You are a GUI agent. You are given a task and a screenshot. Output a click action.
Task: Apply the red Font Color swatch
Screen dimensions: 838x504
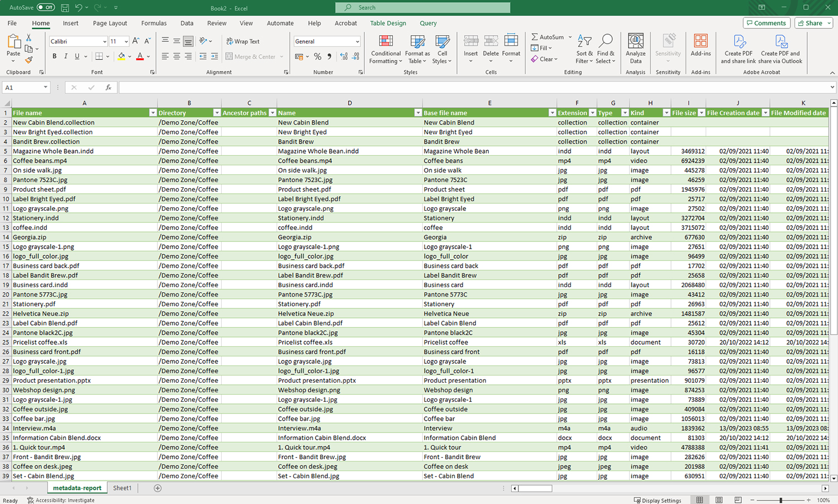point(140,56)
